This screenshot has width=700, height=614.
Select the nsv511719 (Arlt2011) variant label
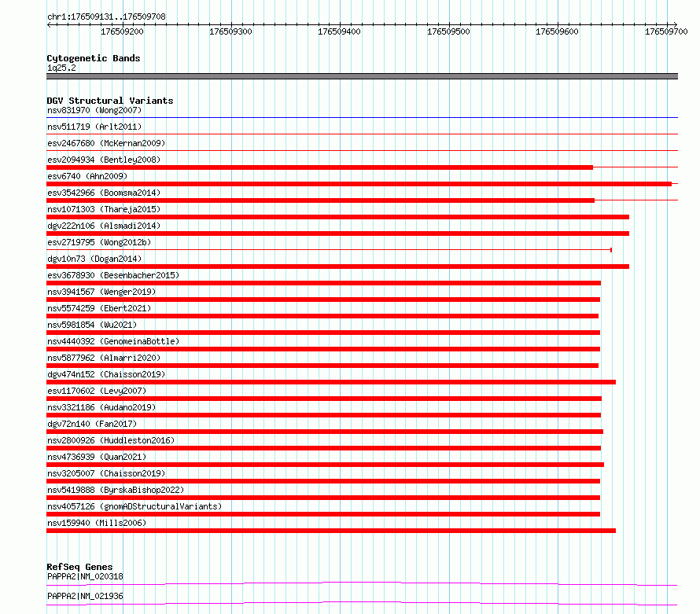(94, 127)
